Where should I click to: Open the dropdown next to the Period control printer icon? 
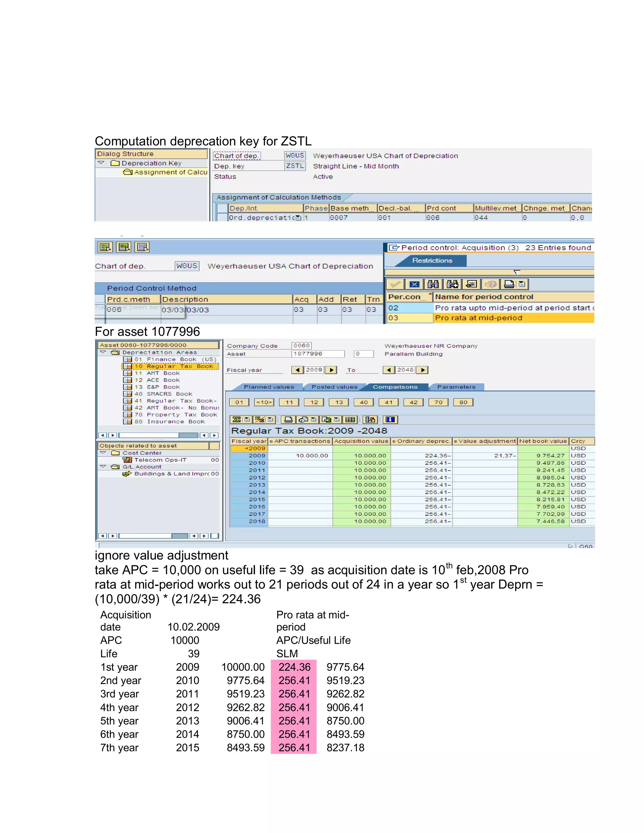(x=522, y=284)
